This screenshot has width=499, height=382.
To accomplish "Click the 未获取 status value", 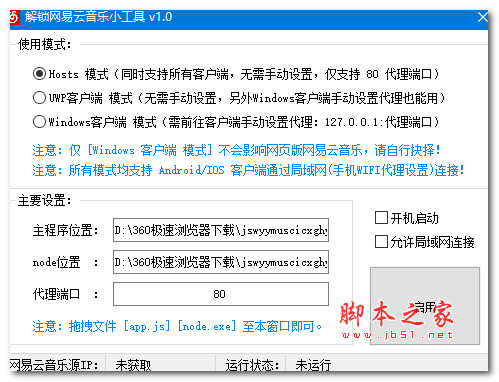I will (x=133, y=365).
